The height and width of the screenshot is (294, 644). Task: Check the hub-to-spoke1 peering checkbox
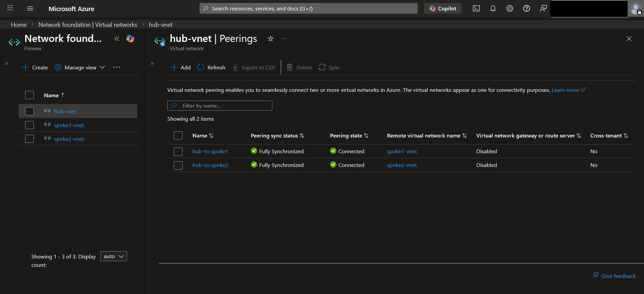178,152
